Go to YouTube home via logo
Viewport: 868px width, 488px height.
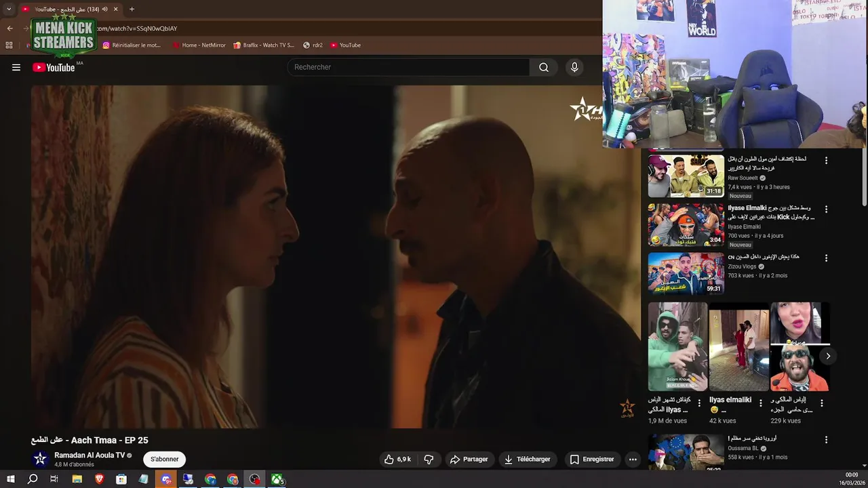pyautogui.click(x=54, y=67)
